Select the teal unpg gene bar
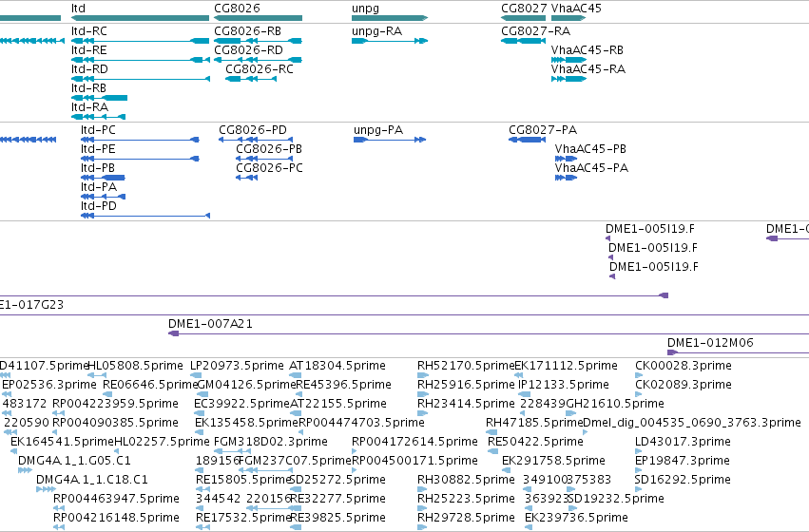The width and height of the screenshot is (809, 532). tap(390, 18)
